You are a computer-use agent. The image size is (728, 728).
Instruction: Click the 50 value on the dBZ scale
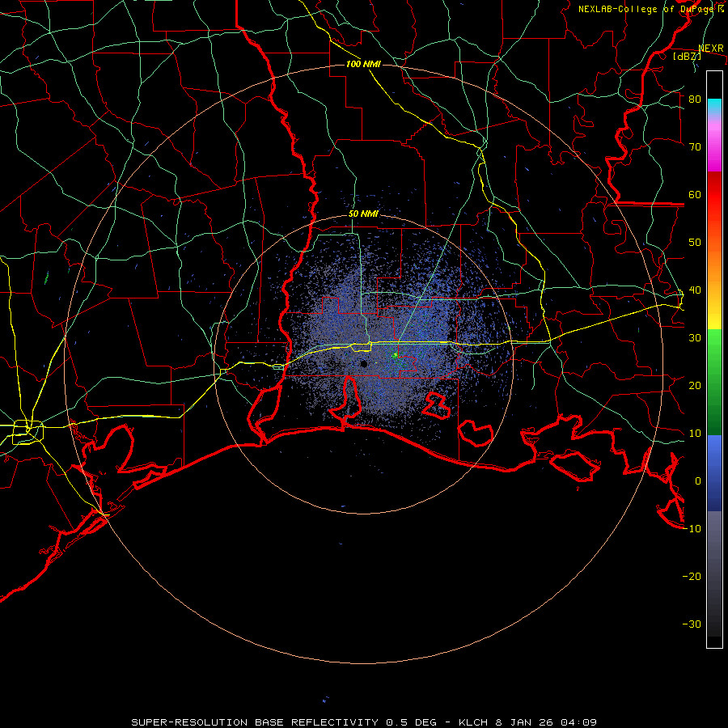click(x=695, y=243)
